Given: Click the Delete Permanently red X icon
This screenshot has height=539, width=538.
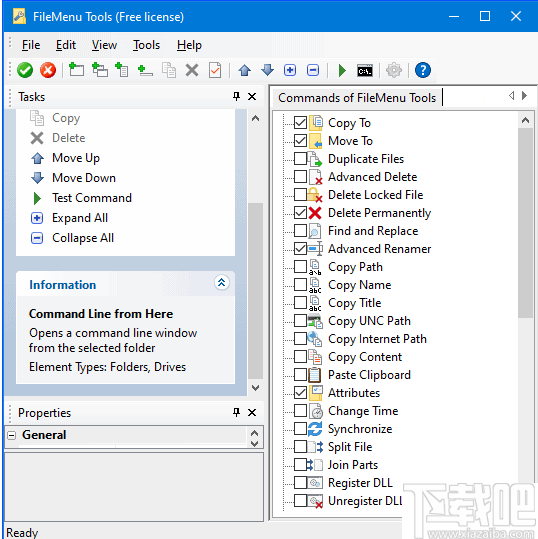Looking at the screenshot, I should (x=315, y=213).
